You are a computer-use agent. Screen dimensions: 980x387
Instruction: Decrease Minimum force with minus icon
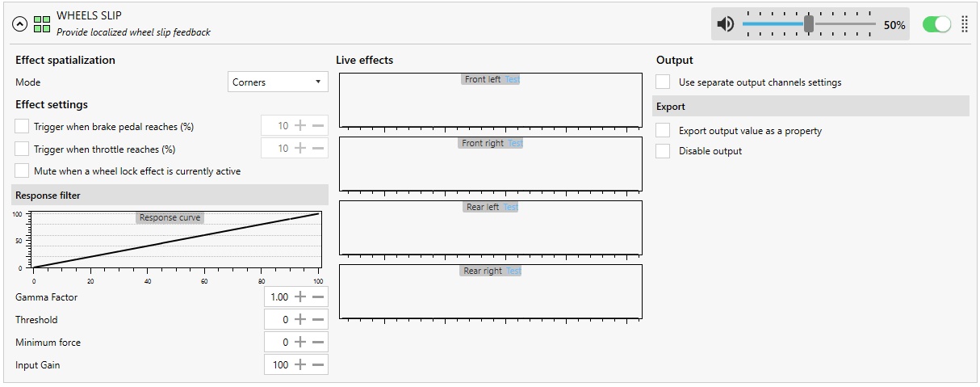[x=318, y=343]
